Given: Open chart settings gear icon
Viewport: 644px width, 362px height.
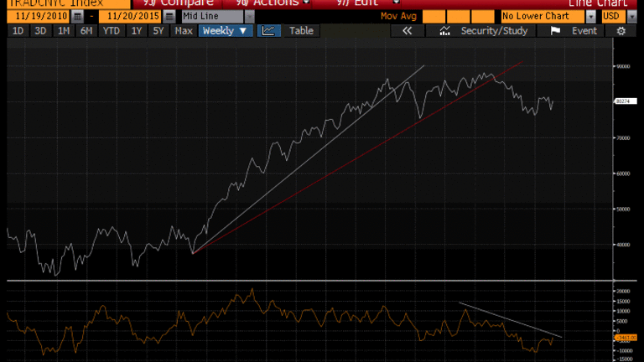Looking at the screenshot, I should (621, 31).
